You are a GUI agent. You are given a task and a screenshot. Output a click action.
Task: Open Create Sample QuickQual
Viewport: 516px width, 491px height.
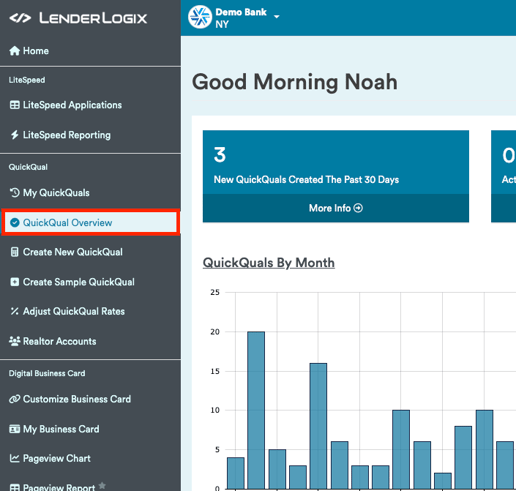90,282
